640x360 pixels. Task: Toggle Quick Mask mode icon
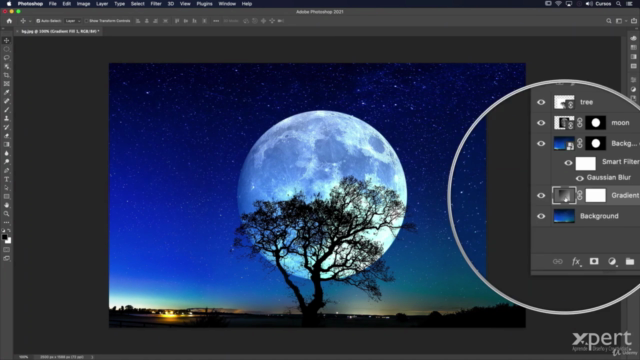[x=7, y=250]
